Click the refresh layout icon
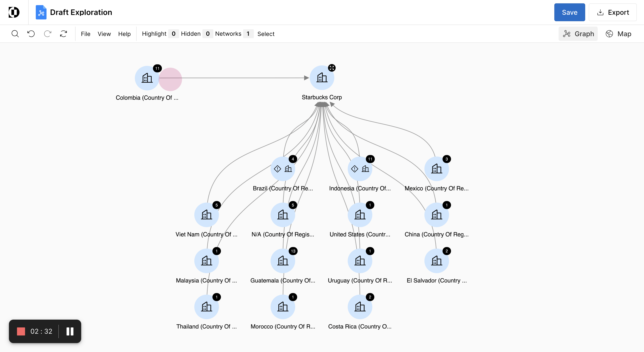The width and height of the screenshot is (644, 352). (x=64, y=34)
